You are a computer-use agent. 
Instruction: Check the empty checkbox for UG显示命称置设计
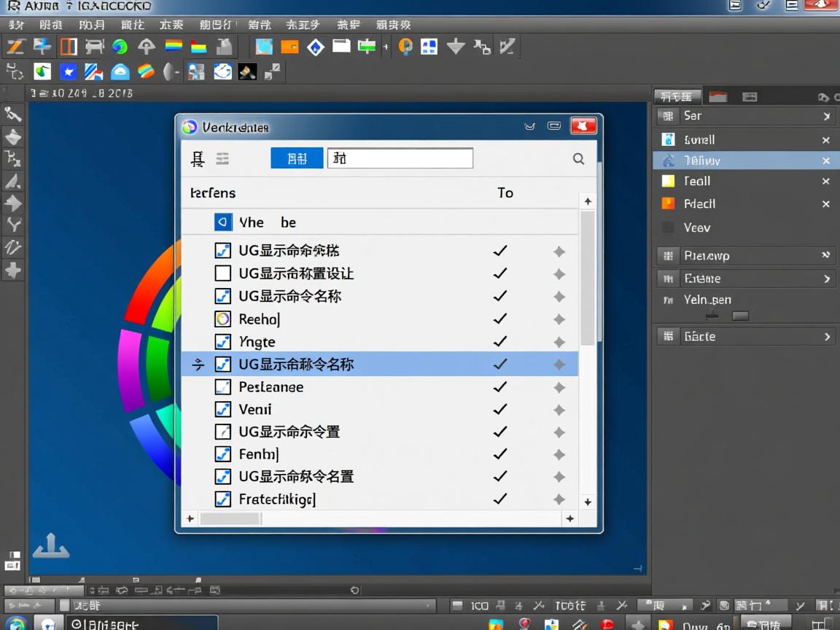coord(223,273)
